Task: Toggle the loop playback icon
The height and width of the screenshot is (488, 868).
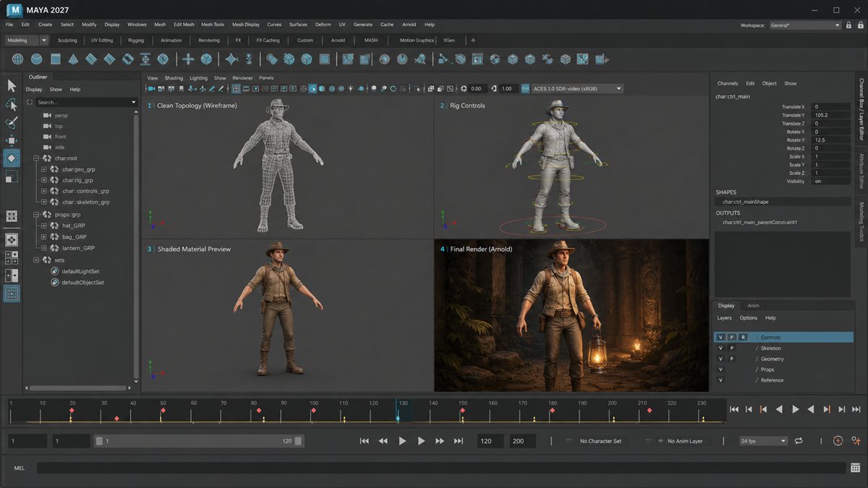Action: coord(799,440)
